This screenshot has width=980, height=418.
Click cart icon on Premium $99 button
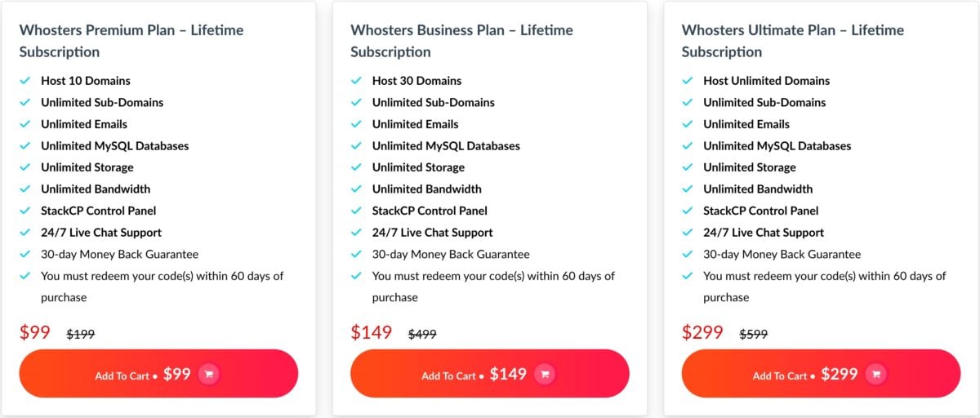[209, 375]
